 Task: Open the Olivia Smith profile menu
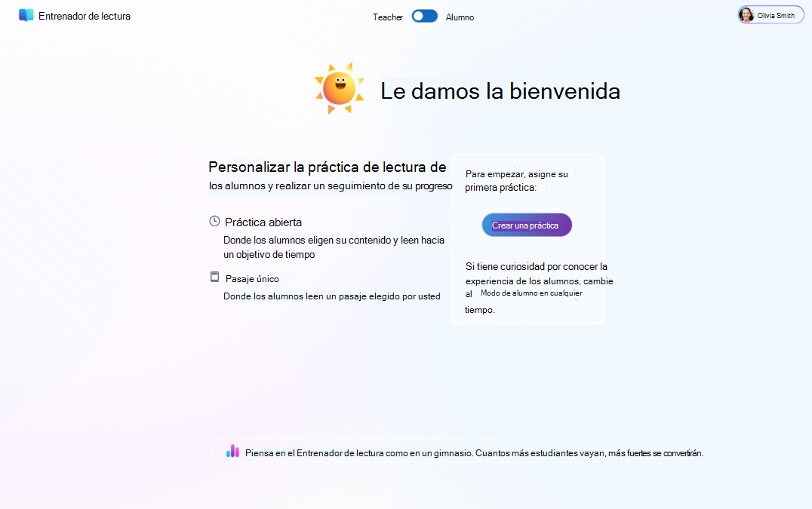pyautogui.click(x=770, y=15)
